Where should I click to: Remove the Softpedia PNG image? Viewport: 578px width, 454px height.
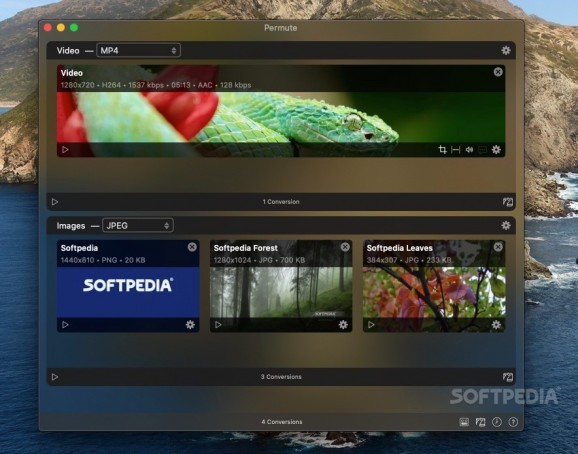click(x=192, y=247)
